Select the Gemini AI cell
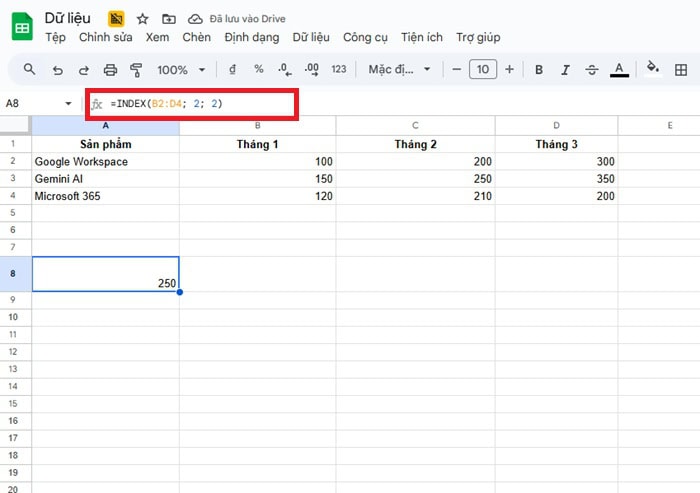The image size is (700, 493). tap(106, 179)
